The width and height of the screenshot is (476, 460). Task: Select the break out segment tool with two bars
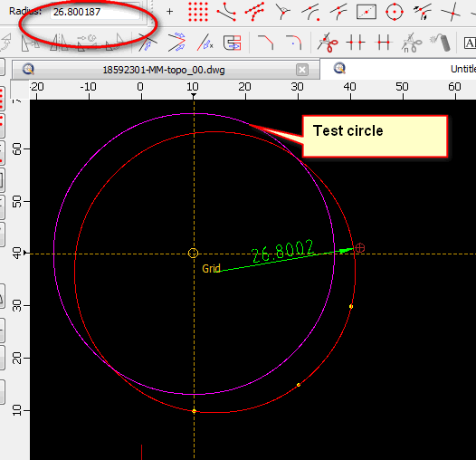[x=356, y=42]
